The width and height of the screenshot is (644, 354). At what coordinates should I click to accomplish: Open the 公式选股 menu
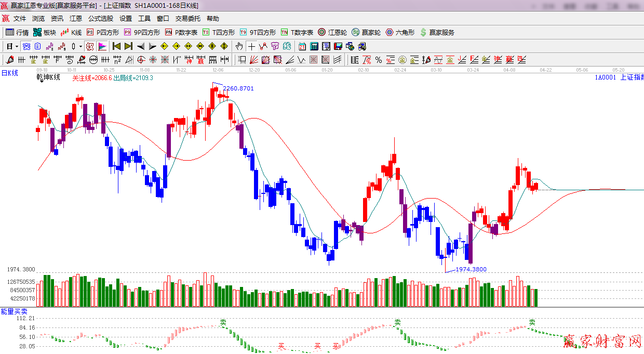100,19
